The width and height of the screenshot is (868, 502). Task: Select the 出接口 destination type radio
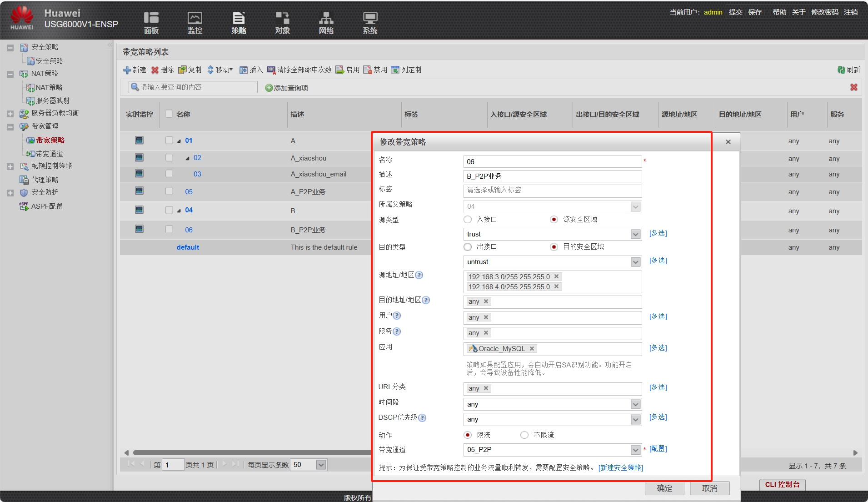coord(468,247)
